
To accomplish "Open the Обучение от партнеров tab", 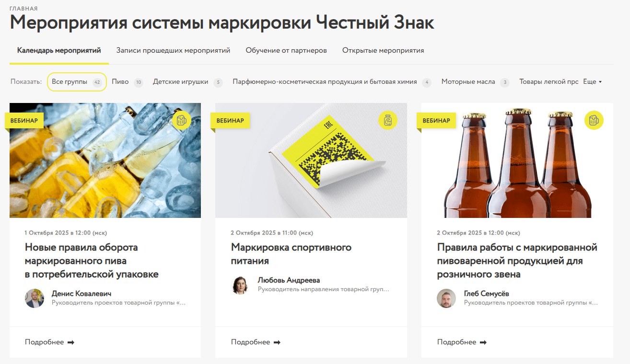I will (286, 50).
